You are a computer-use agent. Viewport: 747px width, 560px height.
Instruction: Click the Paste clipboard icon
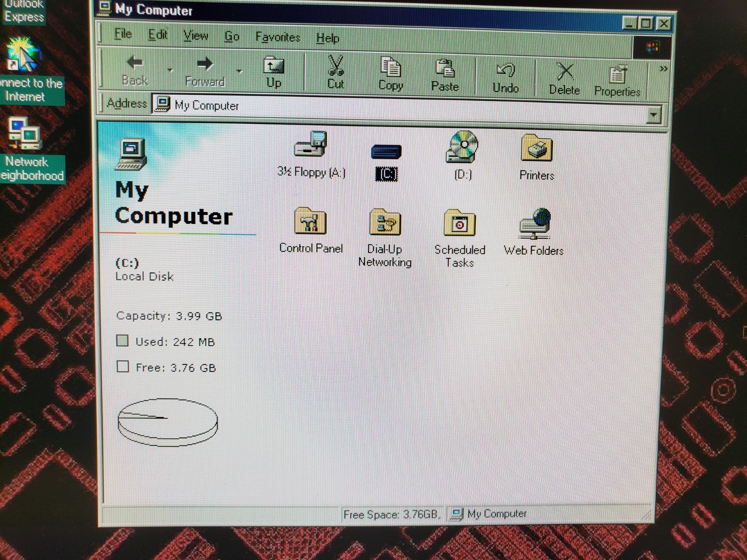tap(445, 68)
